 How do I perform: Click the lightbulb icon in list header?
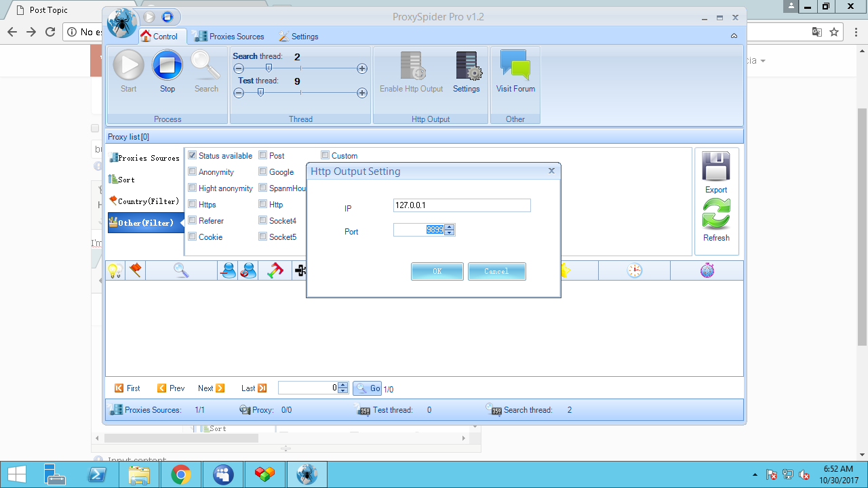115,270
